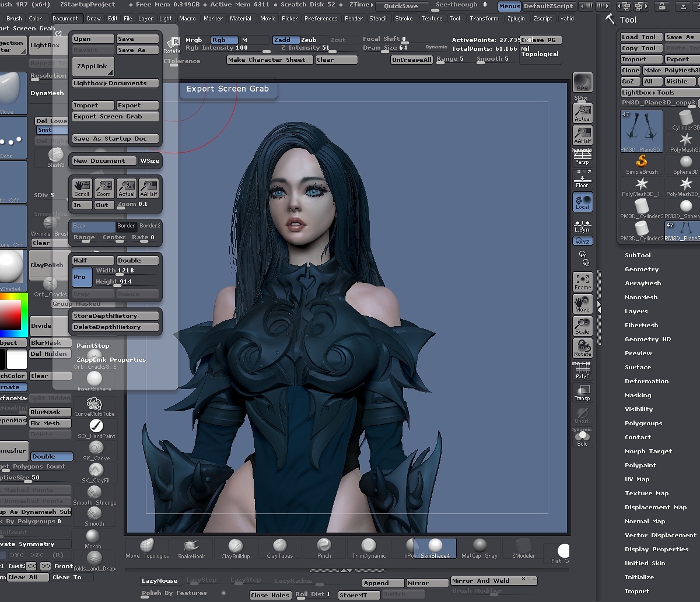The width and height of the screenshot is (700, 602).
Task: Select the Scale view icon on right shelf
Action: click(582, 325)
